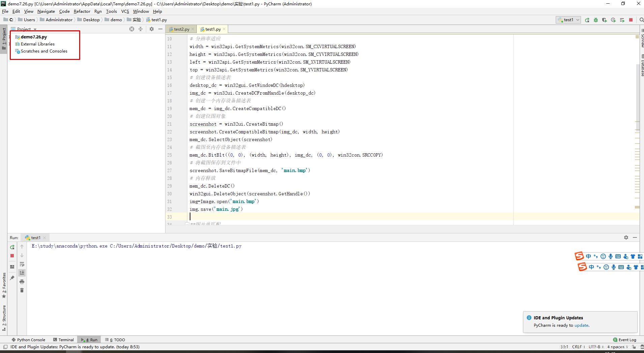The width and height of the screenshot is (644, 353).
Task: Open the Event Log
Action: (625, 340)
